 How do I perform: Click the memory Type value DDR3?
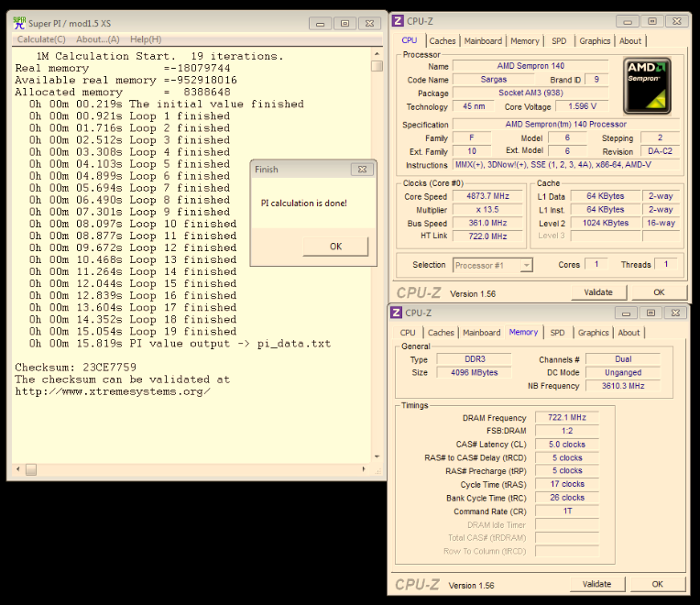coord(474,359)
